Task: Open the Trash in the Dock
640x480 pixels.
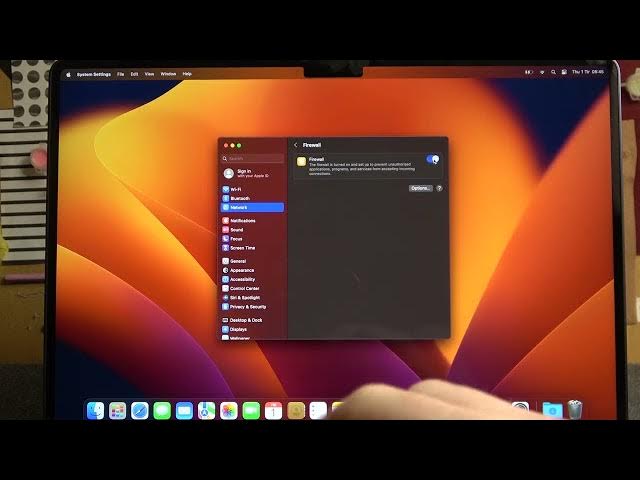Action: [575, 409]
